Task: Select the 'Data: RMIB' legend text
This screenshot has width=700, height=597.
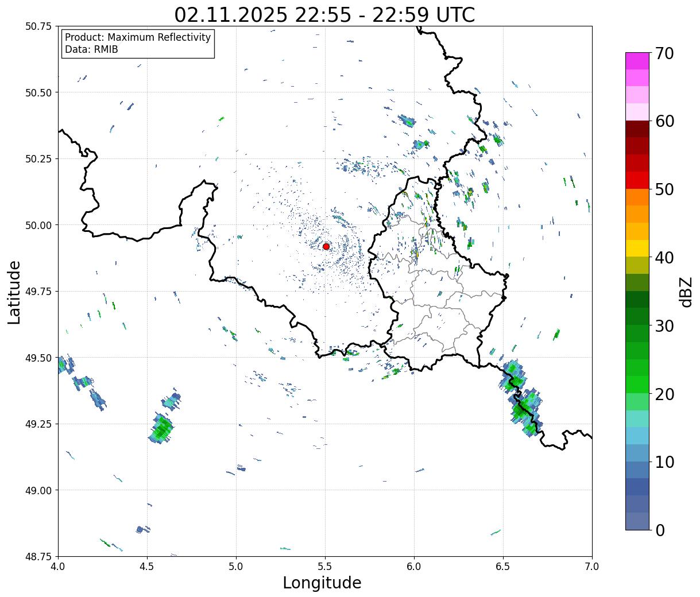Action: click(x=91, y=49)
